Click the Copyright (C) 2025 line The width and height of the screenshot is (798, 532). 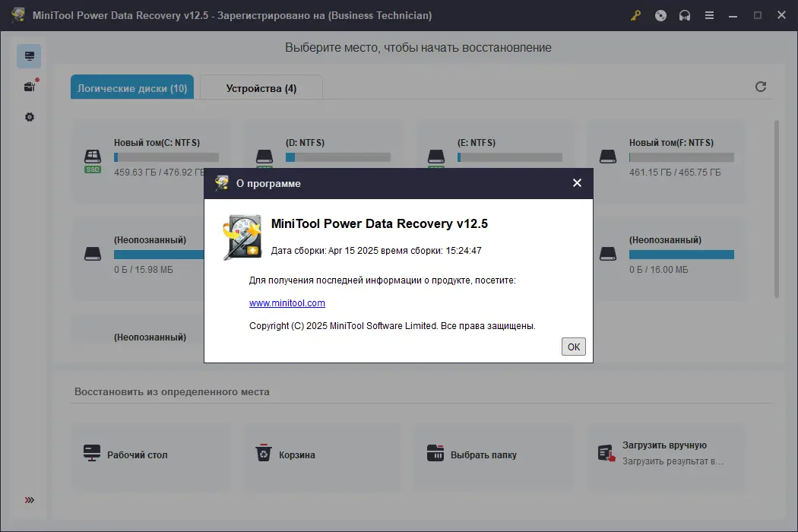pyautogui.click(x=392, y=326)
